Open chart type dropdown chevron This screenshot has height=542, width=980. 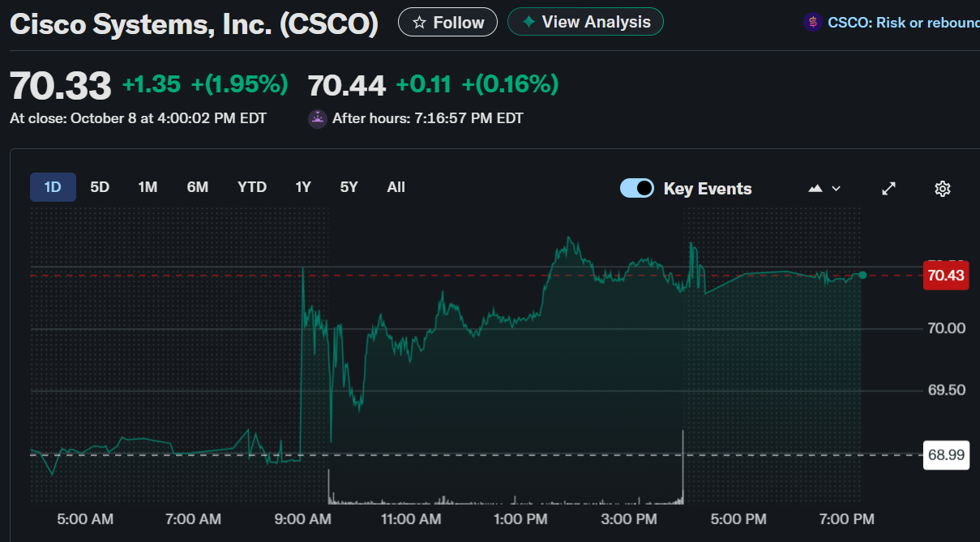click(x=837, y=189)
